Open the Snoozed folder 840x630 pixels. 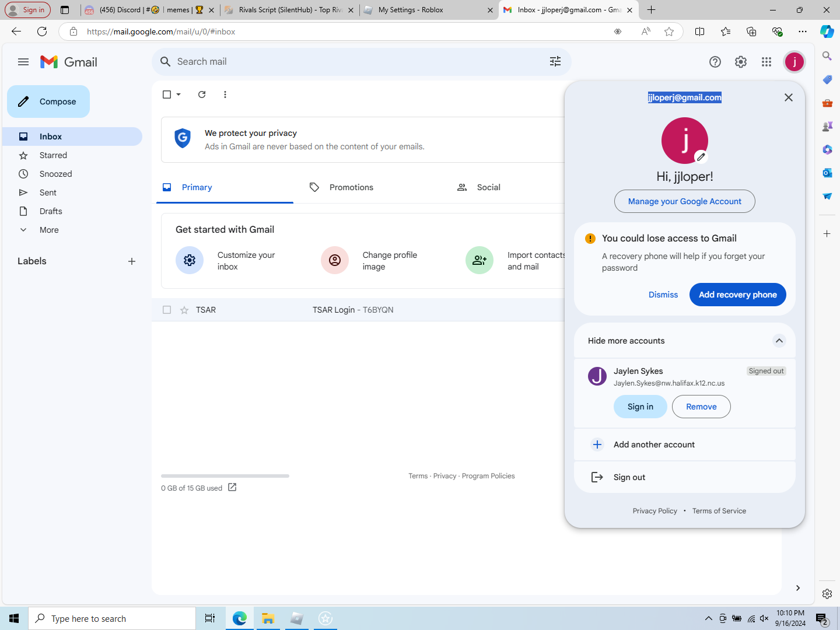[x=72, y=174]
